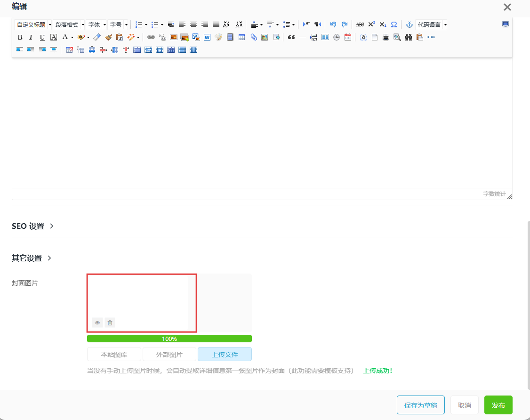Screen dimensions: 530x420
Task: Click the insert table icon
Action: coord(241,37)
